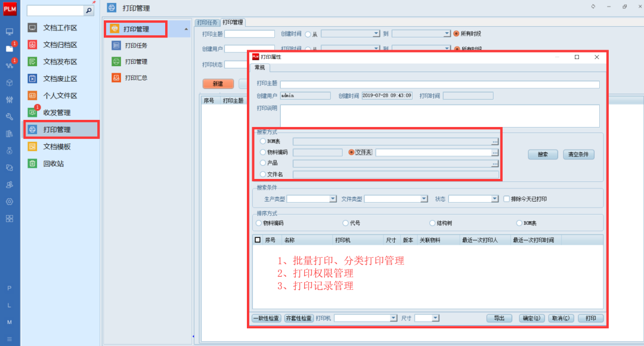
Task: Open the 文档归档区 archive area
Action: pos(60,45)
